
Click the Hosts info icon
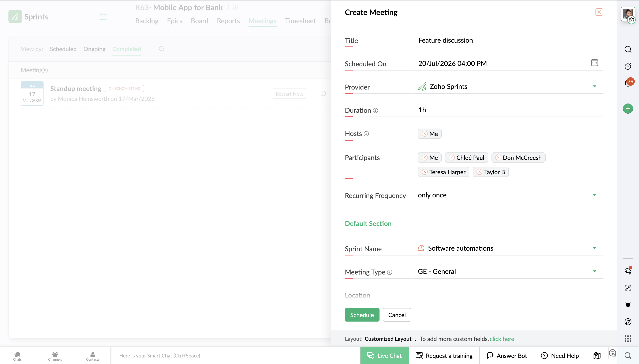366,134
